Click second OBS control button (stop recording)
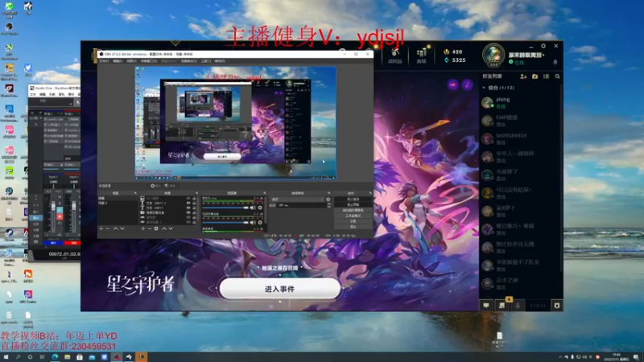Viewport: 644px width, 362px height. pyautogui.click(x=353, y=204)
